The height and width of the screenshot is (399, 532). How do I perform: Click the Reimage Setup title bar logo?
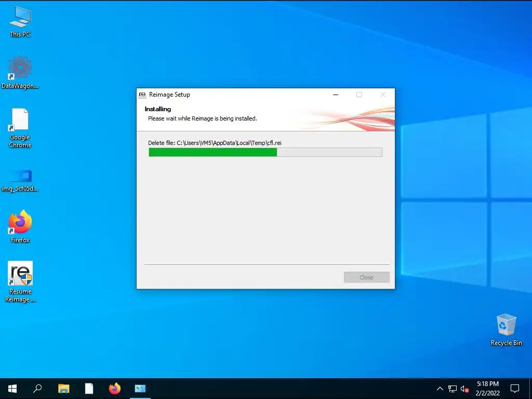point(142,95)
